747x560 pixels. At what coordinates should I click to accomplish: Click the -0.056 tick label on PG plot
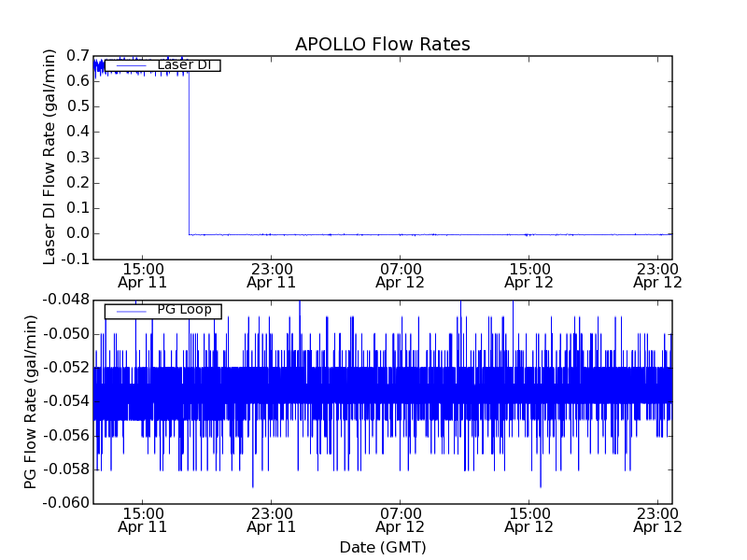point(66,435)
